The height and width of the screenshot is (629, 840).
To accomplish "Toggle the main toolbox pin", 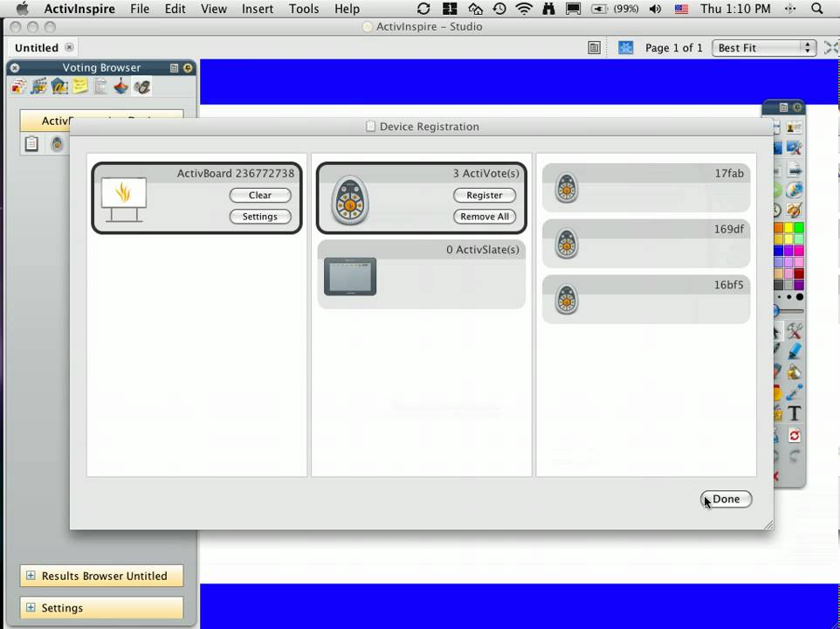I will coord(797,107).
